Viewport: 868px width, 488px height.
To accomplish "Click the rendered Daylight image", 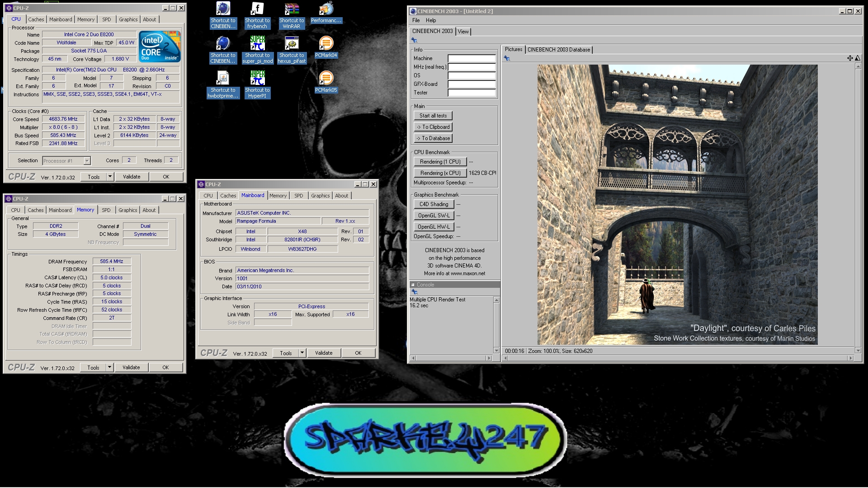I will (677, 205).
